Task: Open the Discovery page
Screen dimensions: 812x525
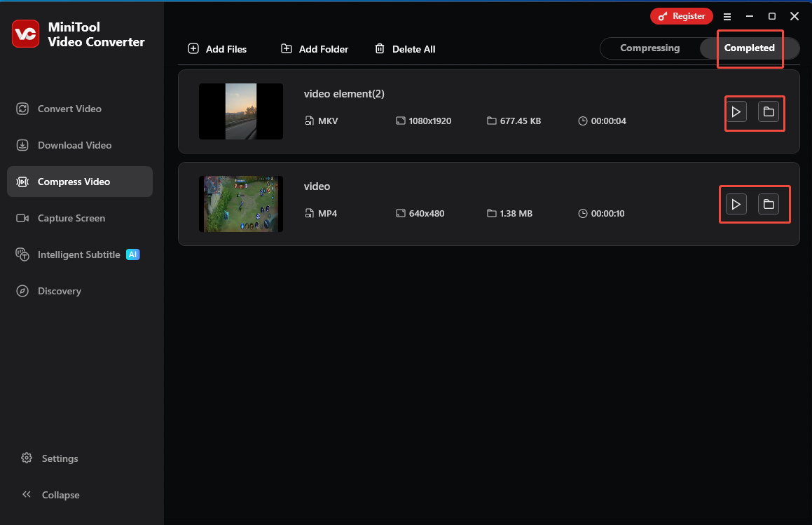Action: pos(80,291)
